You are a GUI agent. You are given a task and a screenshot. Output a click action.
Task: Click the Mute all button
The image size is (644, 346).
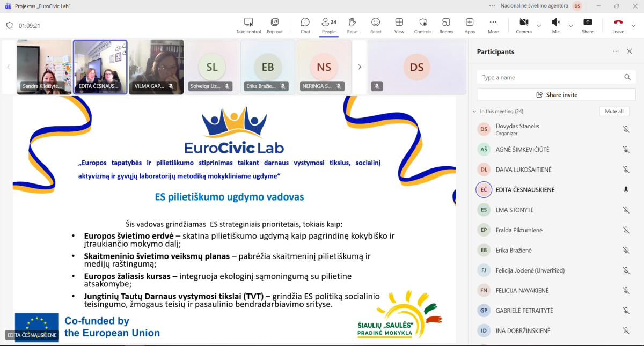point(614,112)
